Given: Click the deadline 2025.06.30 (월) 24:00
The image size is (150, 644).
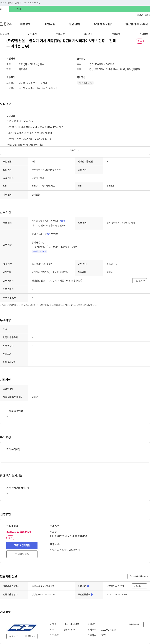Looking at the screenshot, I should (x=19, y=532).
